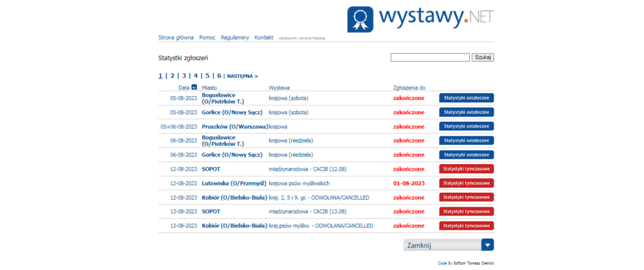This screenshot has width=644, height=270.
Task: Go to Regulaminy page
Action: 235,38
